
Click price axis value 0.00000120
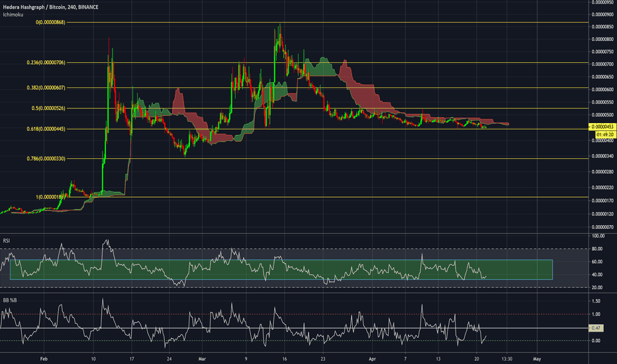(x=602, y=214)
